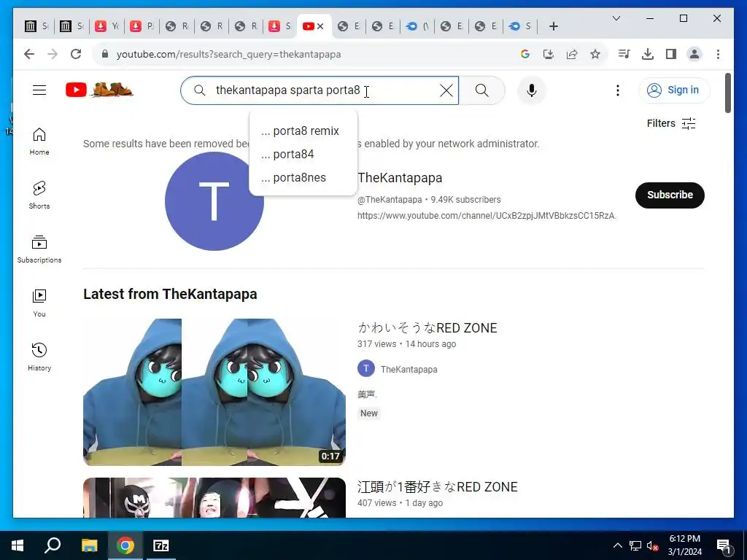Share this page via address bar icon
This screenshot has width=747, height=560.
pyautogui.click(x=572, y=54)
